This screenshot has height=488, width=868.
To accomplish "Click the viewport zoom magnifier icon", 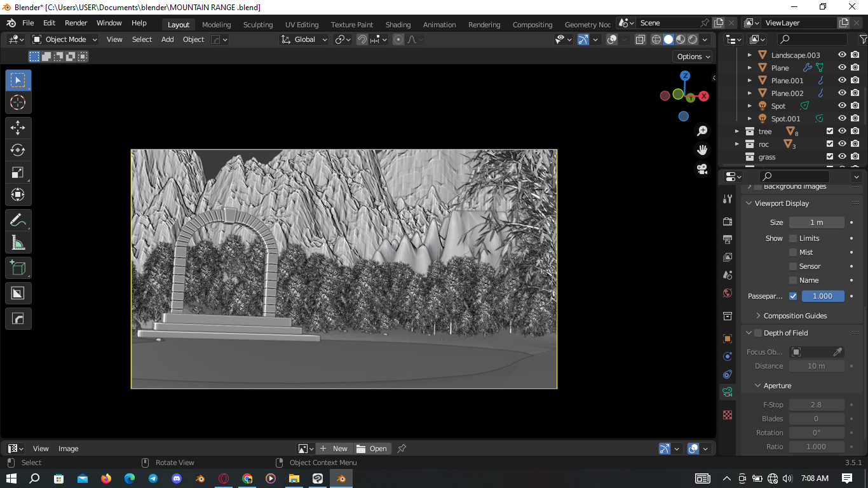I will (x=702, y=131).
